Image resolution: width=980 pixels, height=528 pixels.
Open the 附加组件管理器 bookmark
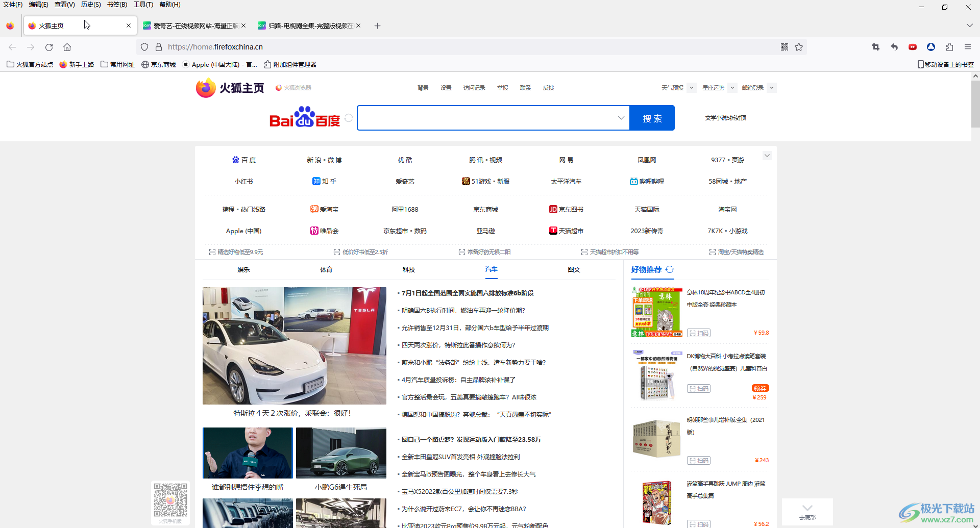[x=290, y=65]
